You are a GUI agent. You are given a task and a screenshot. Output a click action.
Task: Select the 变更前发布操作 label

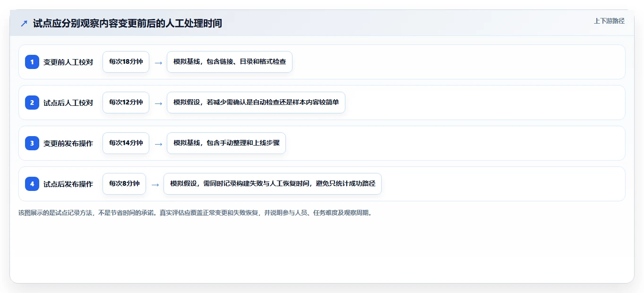coord(68,143)
